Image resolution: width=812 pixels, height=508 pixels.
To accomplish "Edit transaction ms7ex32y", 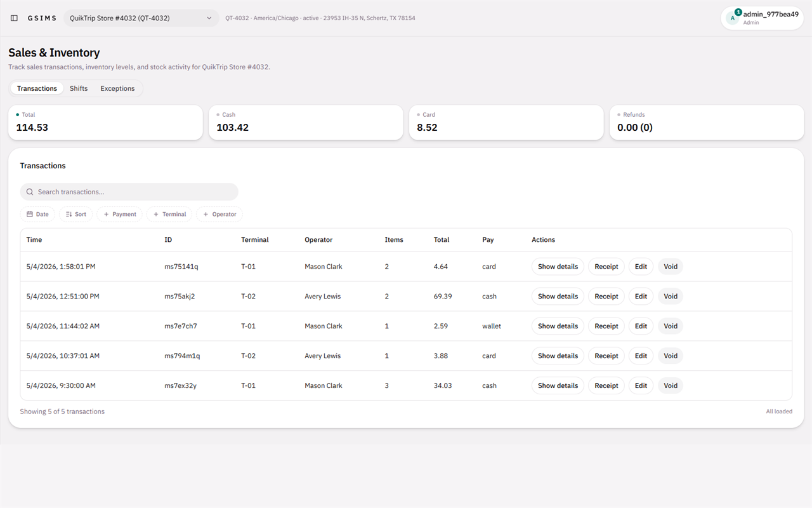I will 641,386.
